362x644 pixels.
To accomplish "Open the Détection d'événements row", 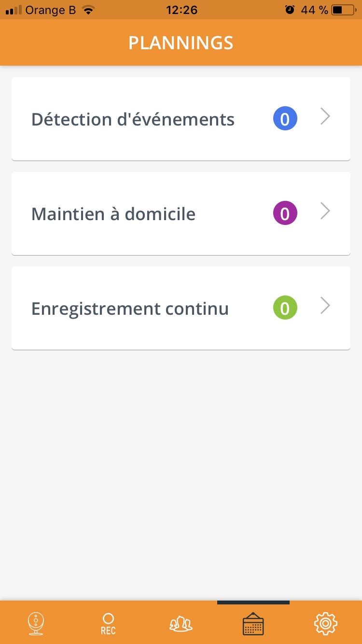I will click(133, 119).
